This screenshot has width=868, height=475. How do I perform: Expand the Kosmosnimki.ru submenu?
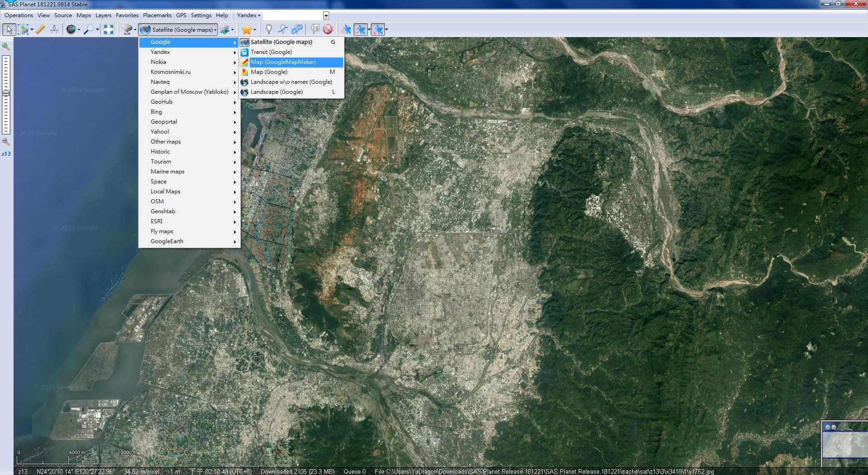coord(189,72)
